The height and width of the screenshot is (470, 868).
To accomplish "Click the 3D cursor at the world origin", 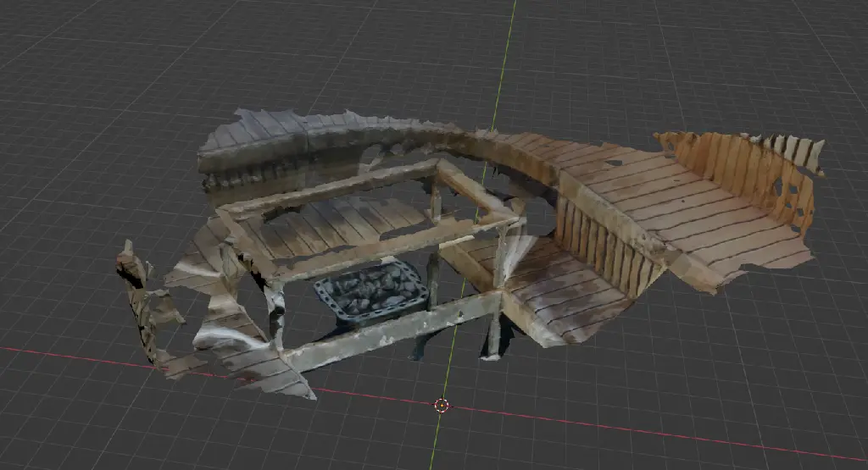I will click(441, 406).
